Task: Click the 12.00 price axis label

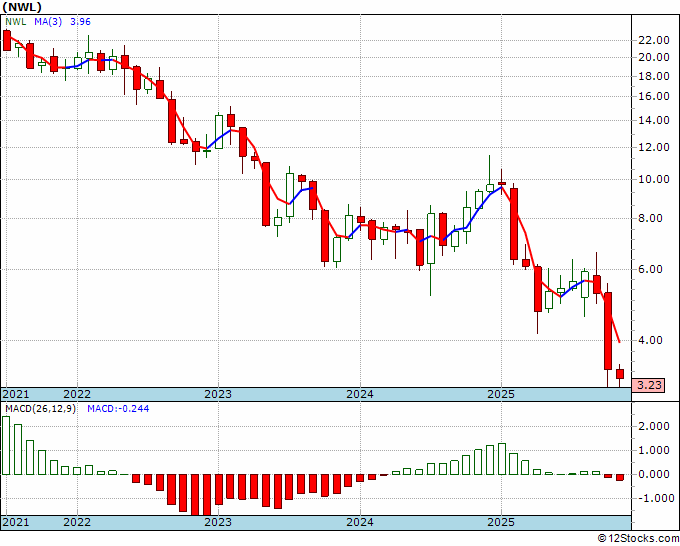Action: click(x=654, y=147)
